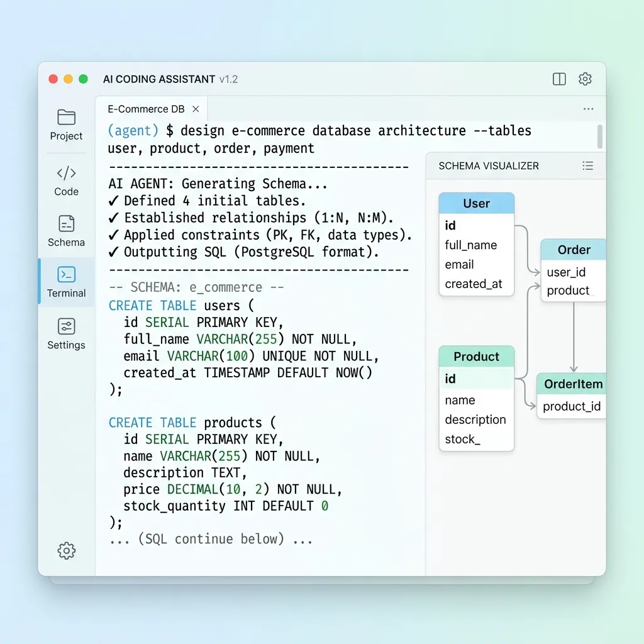This screenshot has height=644, width=644.
Task: Close the E-Commerce DB tab
Action: point(196,109)
